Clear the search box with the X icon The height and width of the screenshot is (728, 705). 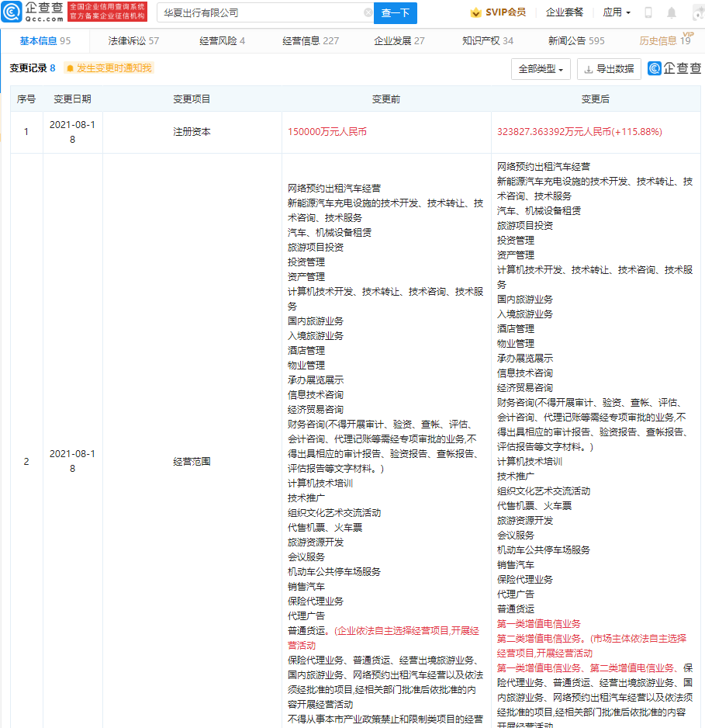coord(368,12)
